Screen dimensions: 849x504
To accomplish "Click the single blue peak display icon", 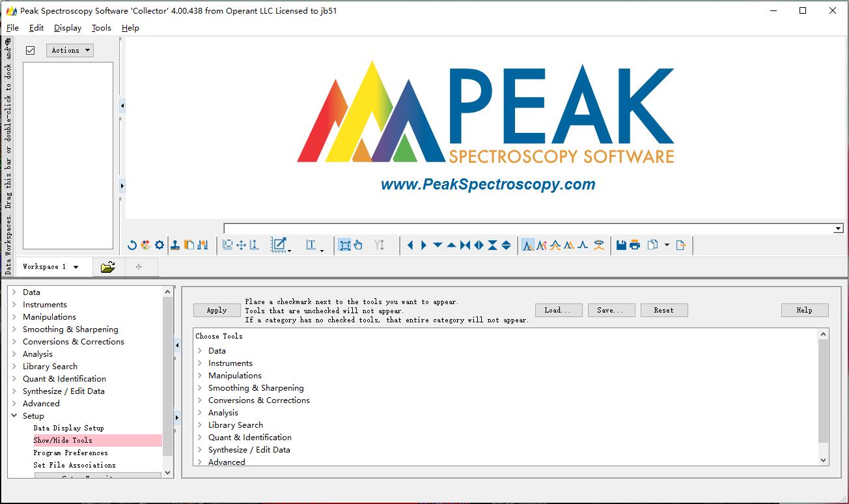I will (583, 245).
